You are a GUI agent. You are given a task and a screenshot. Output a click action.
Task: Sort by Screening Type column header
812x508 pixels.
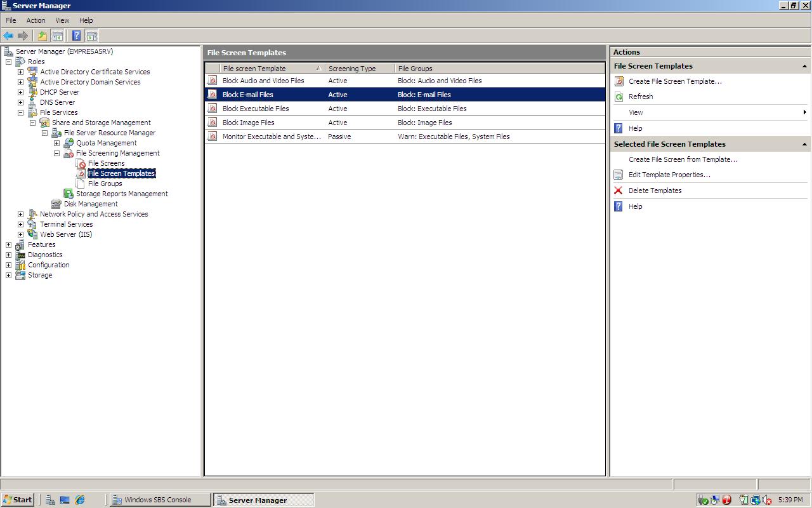pos(360,69)
